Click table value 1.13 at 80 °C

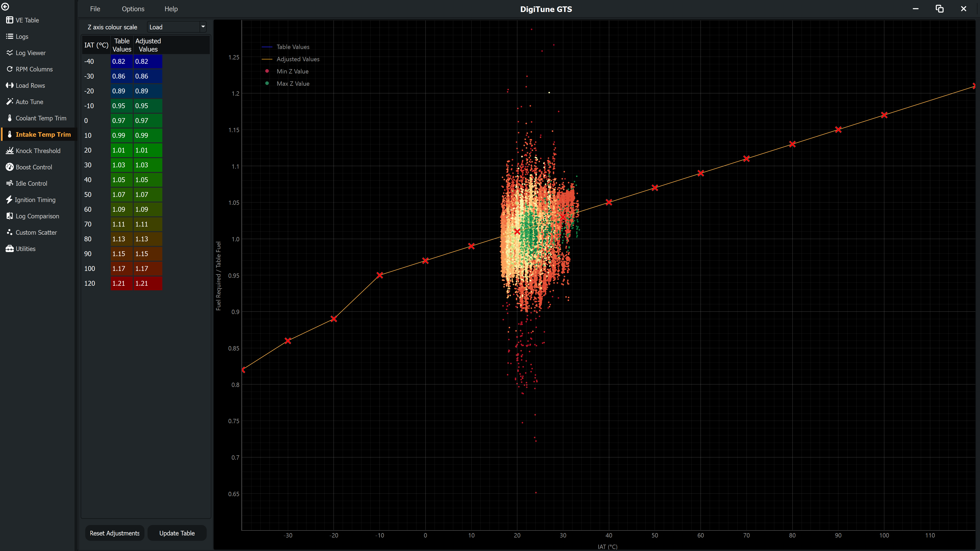click(122, 239)
